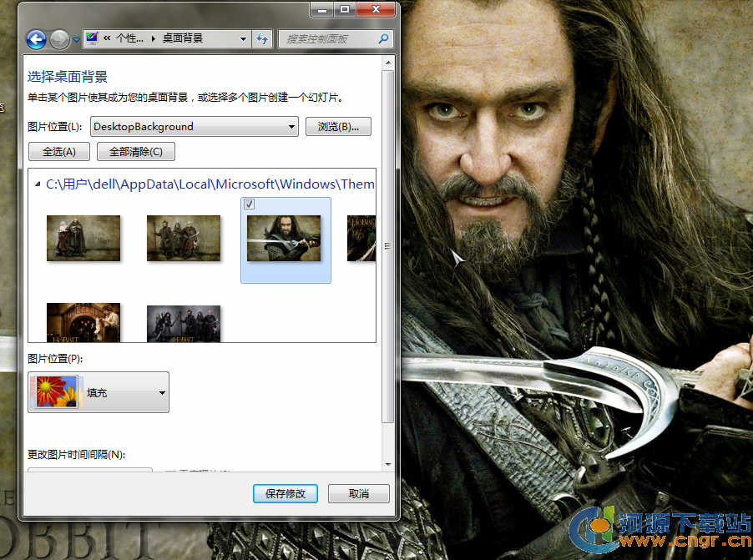
Task: Collapse the C:\用户\dell\AppData group triangle
Action: pyautogui.click(x=38, y=184)
